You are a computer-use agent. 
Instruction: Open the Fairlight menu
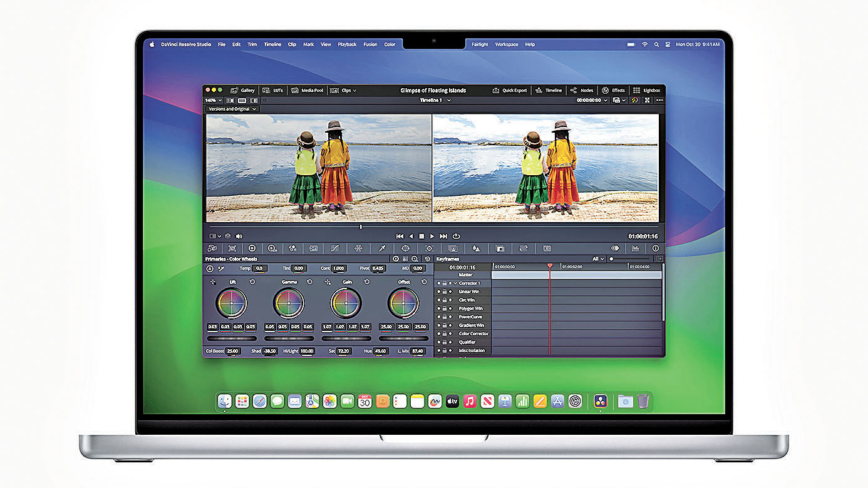480,44
